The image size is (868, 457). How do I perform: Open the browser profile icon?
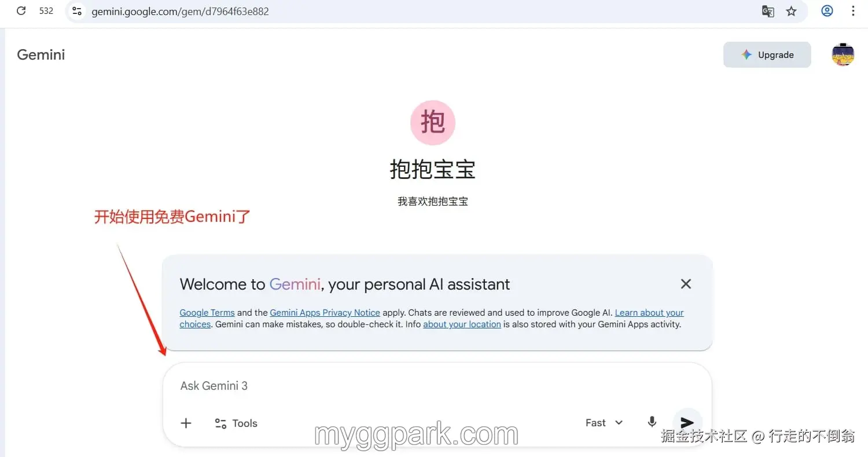827,11
